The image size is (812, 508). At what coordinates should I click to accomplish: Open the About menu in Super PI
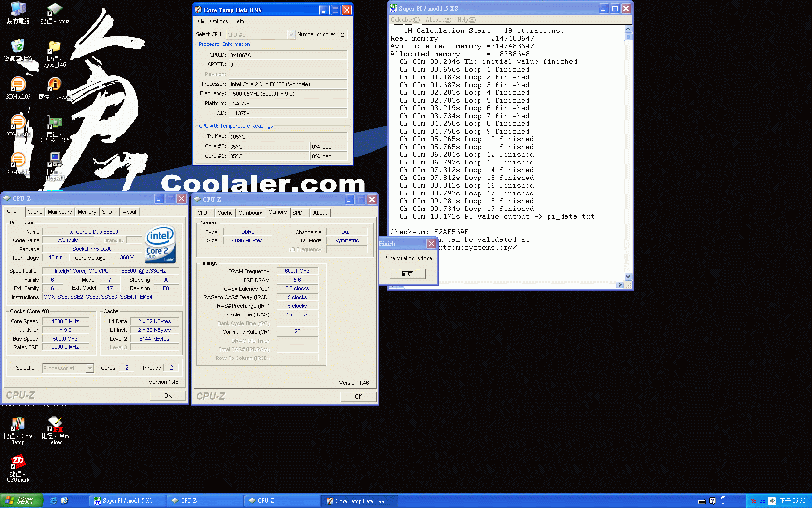[x=438, y=20]
